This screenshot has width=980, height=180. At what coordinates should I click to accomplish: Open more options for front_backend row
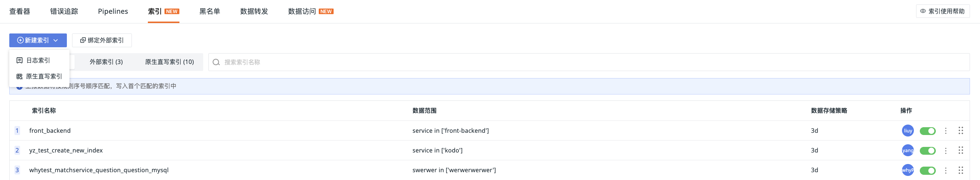[946, 131]
